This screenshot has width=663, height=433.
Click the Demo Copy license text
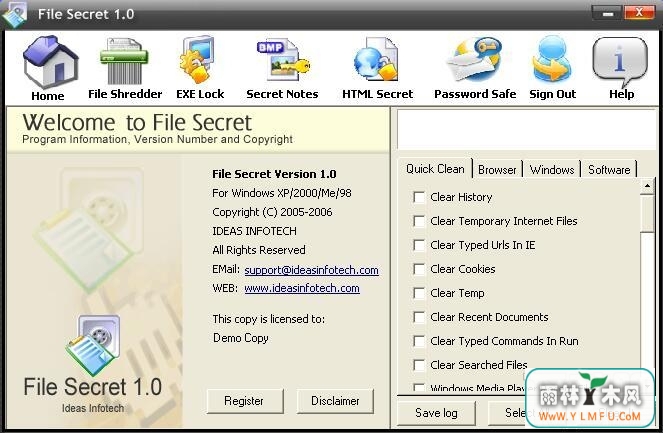(241, 338)
